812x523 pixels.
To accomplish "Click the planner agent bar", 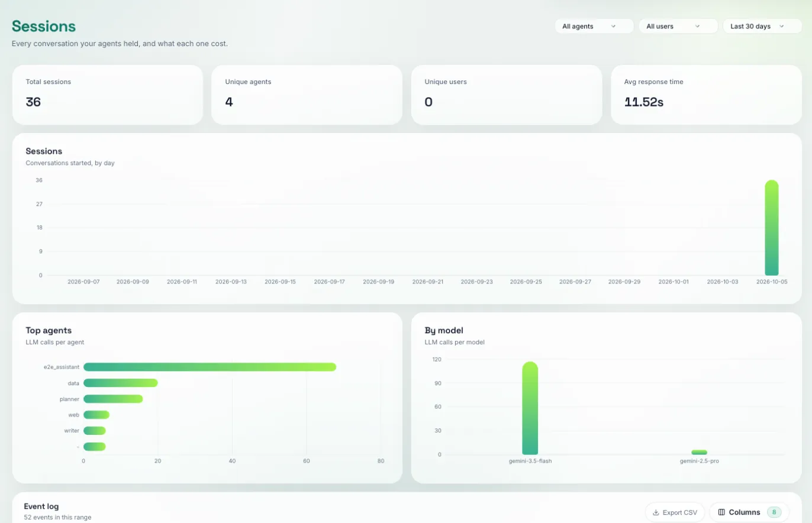I will pyautogui.click(x=113, y=399).
